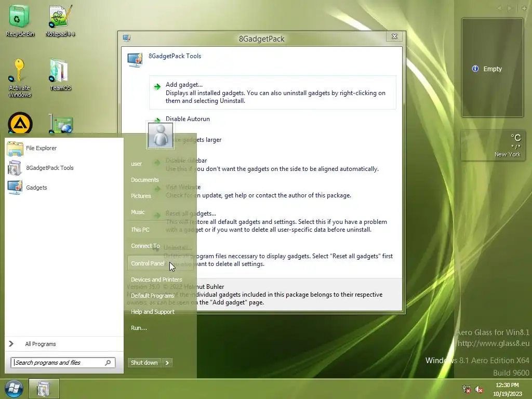Click the sidebar add gadget plus button
Image resolution: width=532 pixels, height=399 pixels.
tap(524, 8)
